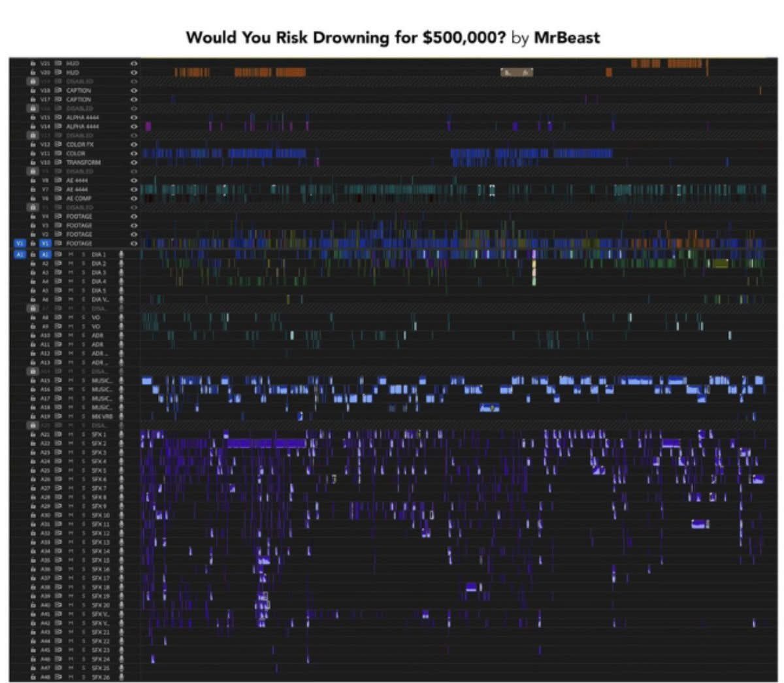Hide COLOR FX track output
The height and width of the screenshot is (683, 784).
pos(134,144)
